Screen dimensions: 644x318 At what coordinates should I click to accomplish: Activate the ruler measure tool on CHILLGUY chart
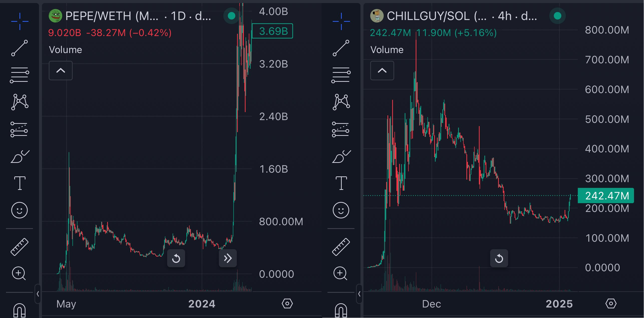click(341, 247)
